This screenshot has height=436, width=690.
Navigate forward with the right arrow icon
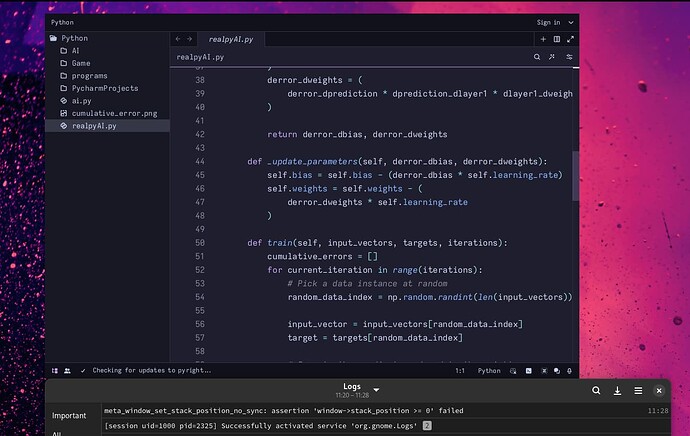(191, 39)
